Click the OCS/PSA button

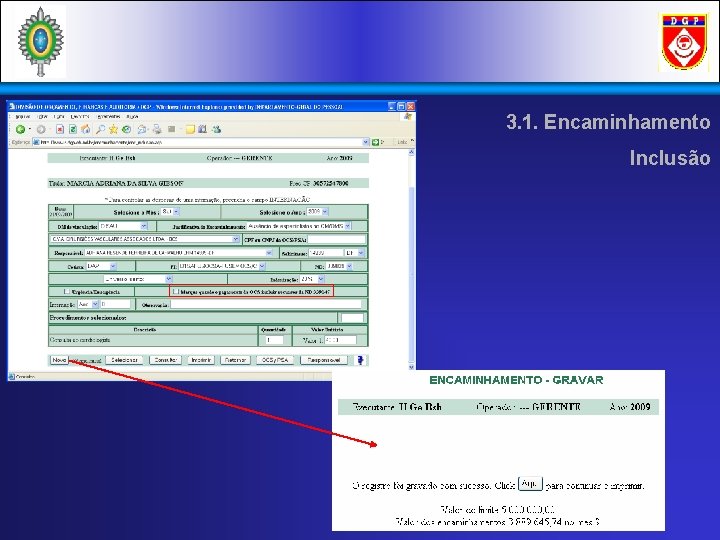[x=275, y=360]
